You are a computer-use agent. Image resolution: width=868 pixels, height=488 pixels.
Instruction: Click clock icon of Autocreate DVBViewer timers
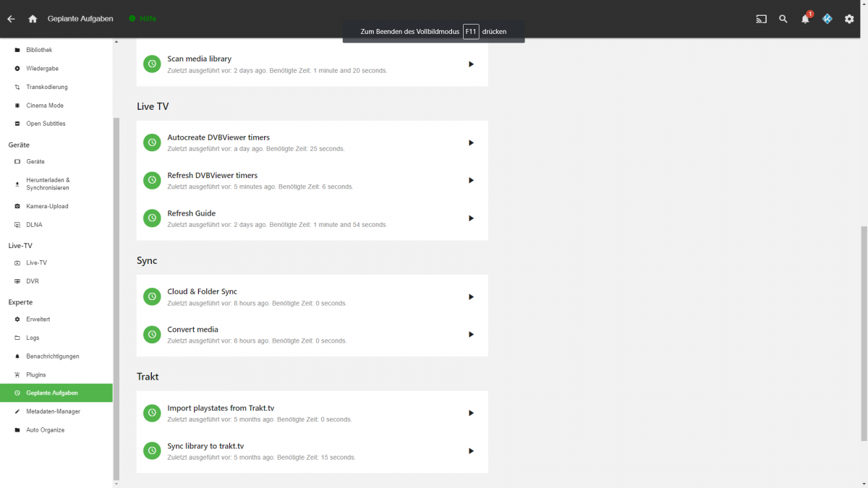click(152, 142)
